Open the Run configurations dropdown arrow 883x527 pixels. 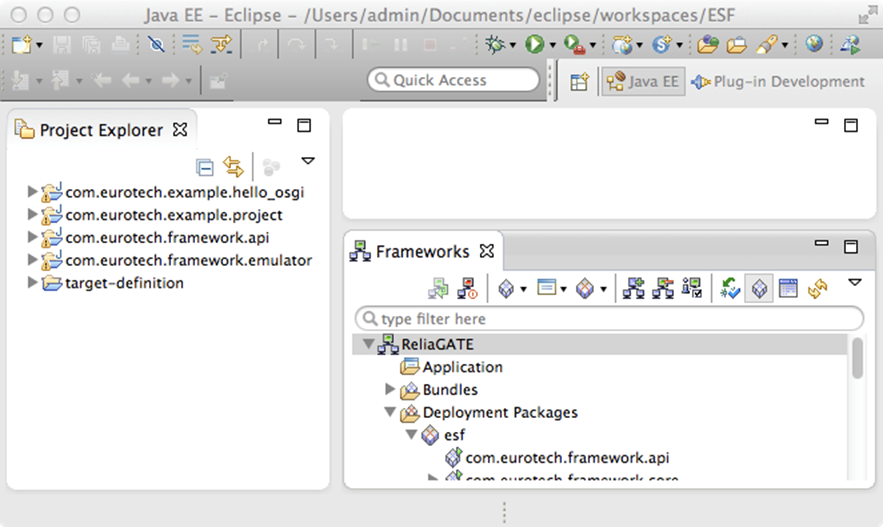[552, 45]
